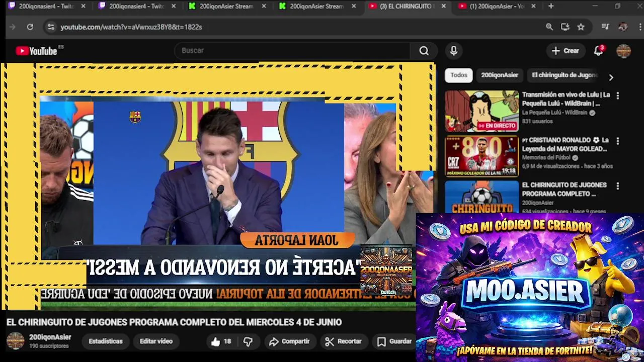Click the 200iqonAsier channel avatar below video
This screenshot has height=362, width=644.
click(x=15, y=341)
